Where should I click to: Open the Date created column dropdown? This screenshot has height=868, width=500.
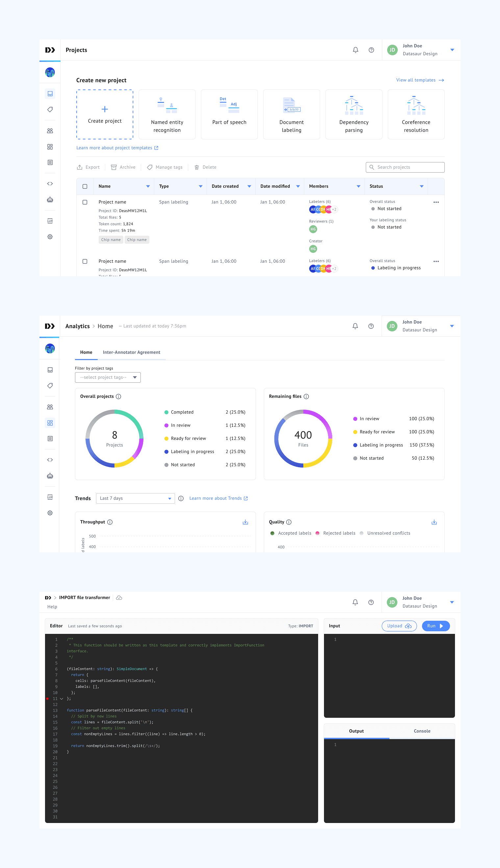249,186
